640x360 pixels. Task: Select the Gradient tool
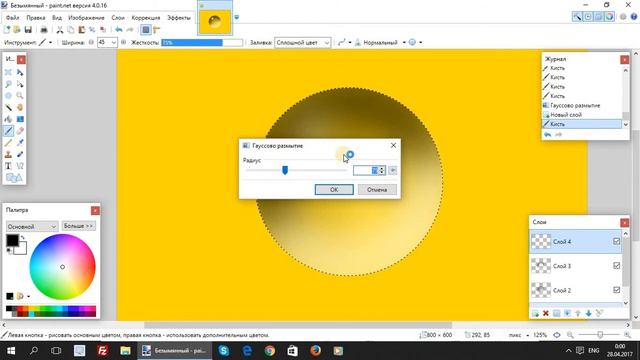coord(20,119)
